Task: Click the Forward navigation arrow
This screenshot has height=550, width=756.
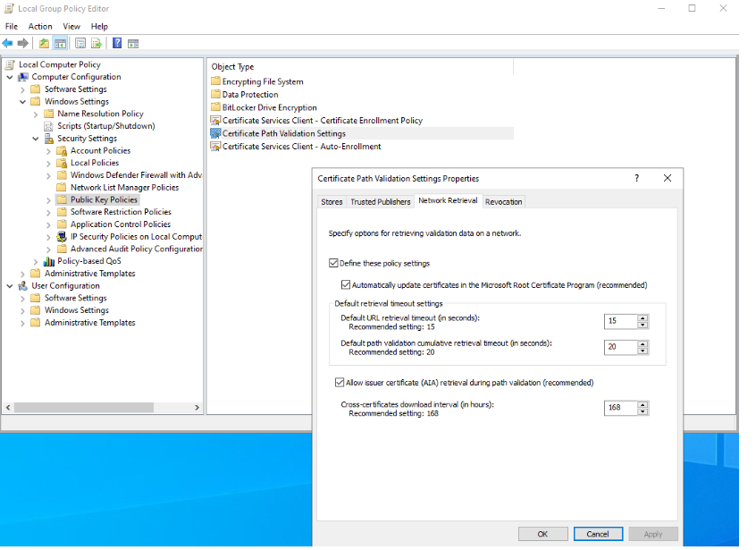Action: pos(22,43)
